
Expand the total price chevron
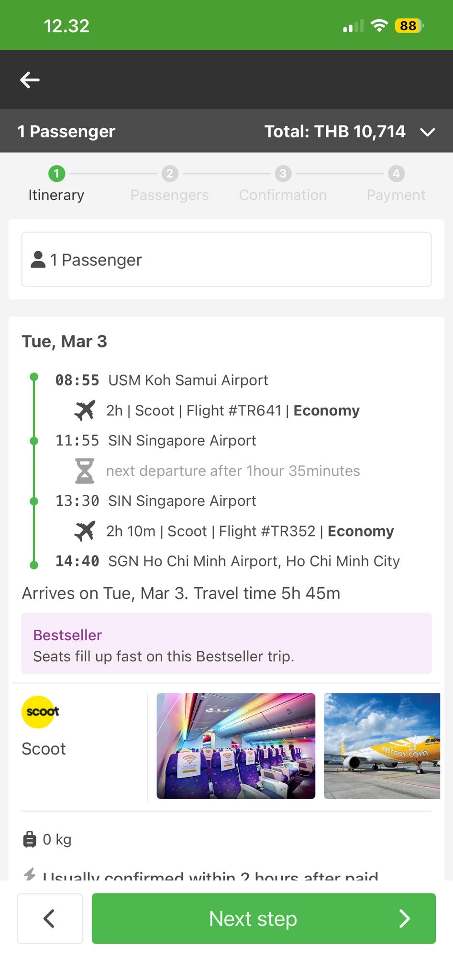pos(427,132)
